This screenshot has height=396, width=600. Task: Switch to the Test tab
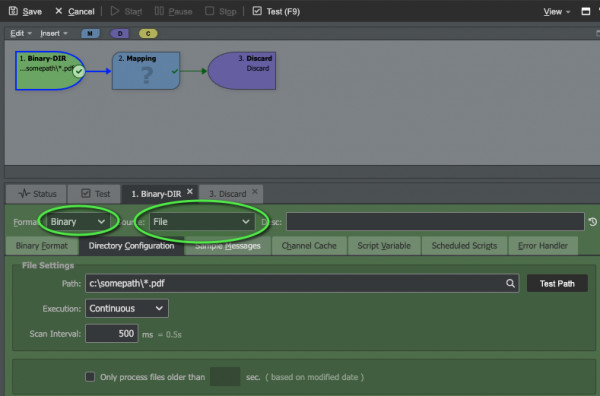[x=95, y=194]
